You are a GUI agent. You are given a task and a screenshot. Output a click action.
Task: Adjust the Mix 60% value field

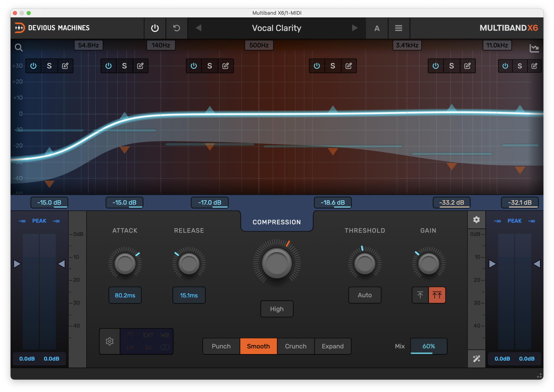(428, 346)
